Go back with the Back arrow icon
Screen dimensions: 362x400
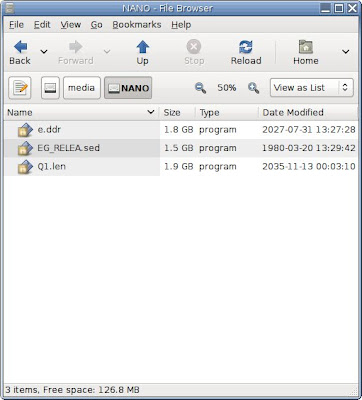coord(21,47)
